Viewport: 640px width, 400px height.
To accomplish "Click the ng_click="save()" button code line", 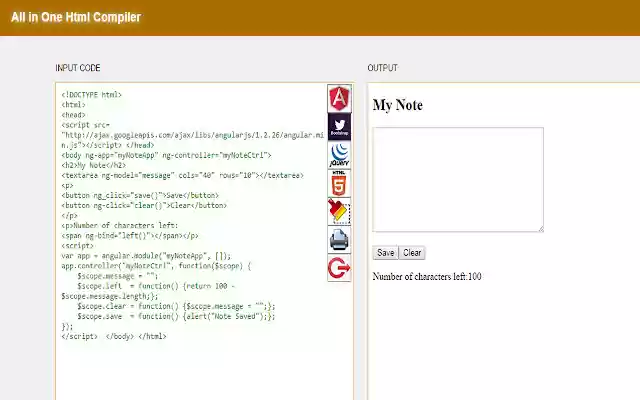I will (x=140, y=196).
